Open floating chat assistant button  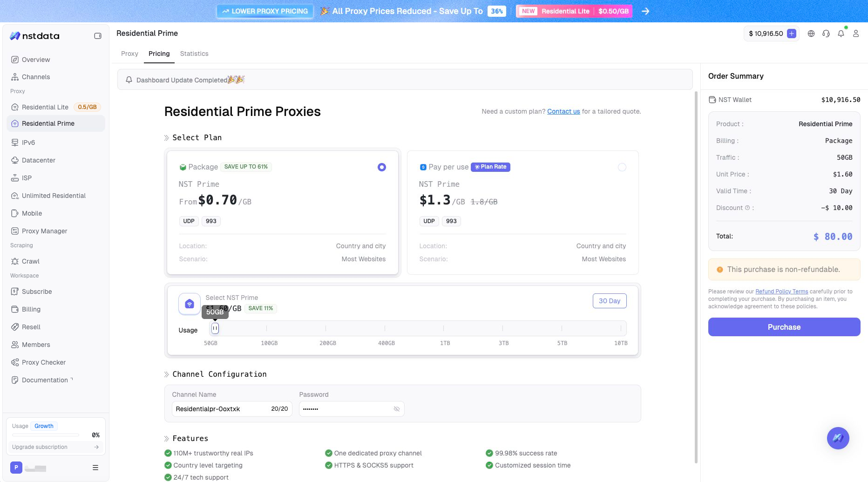click(x=838, y=438)
